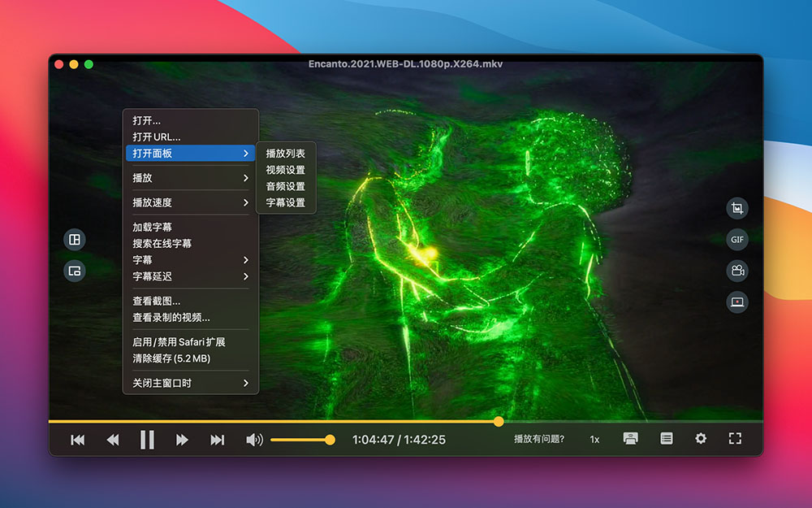Viewport: 812px width, 508px height.
Task: Choose 搜索在线字幕 from the menu
Action: (191, 244)
